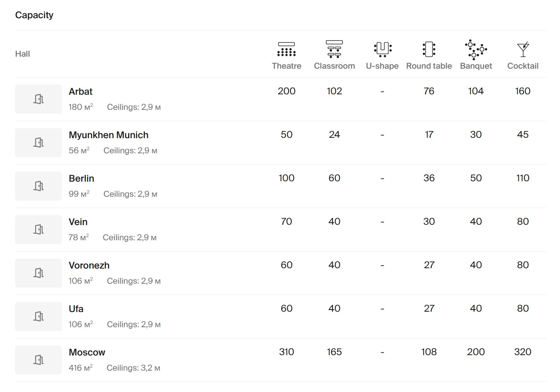Click the Theatre seating layout icon
This screenshot has width=560, height=392.
(287, 49)
